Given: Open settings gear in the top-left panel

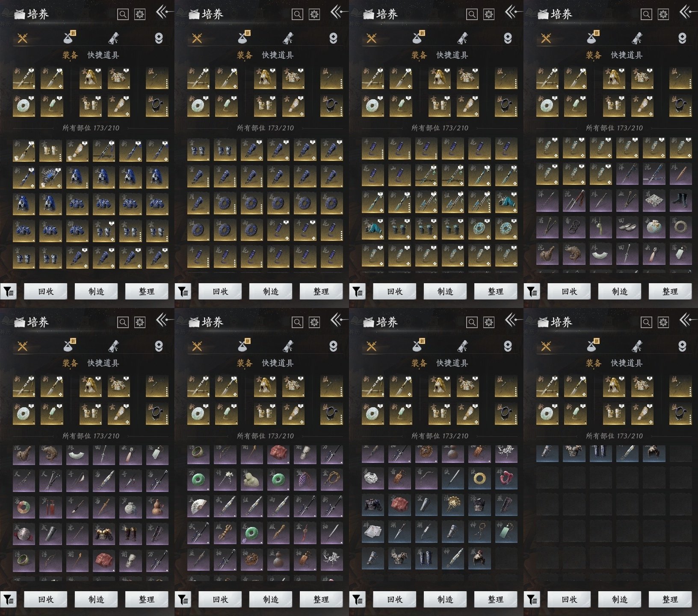Looking at the screenshot, I should (x=140, y=14).
